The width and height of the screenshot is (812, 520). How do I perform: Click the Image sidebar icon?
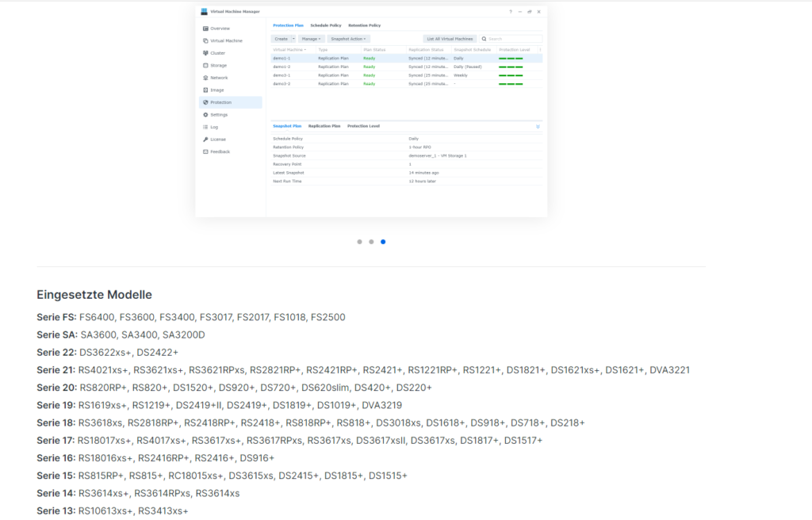click(206, 90)
